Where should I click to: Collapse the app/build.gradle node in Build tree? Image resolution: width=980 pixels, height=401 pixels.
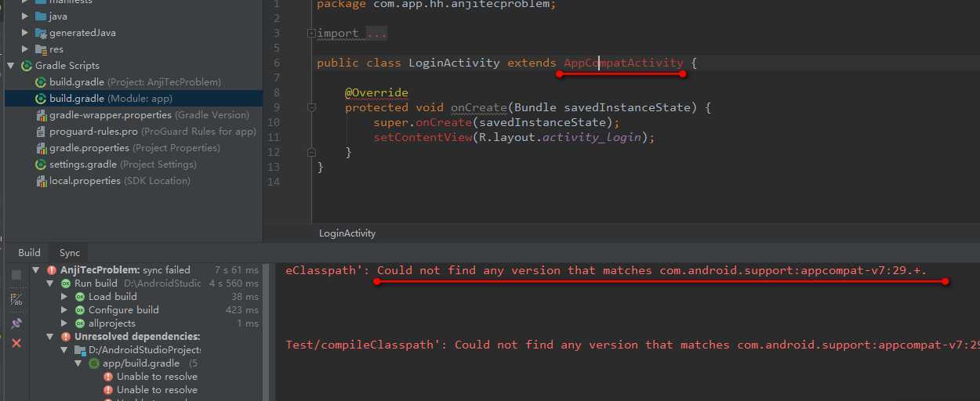[79, 363]
